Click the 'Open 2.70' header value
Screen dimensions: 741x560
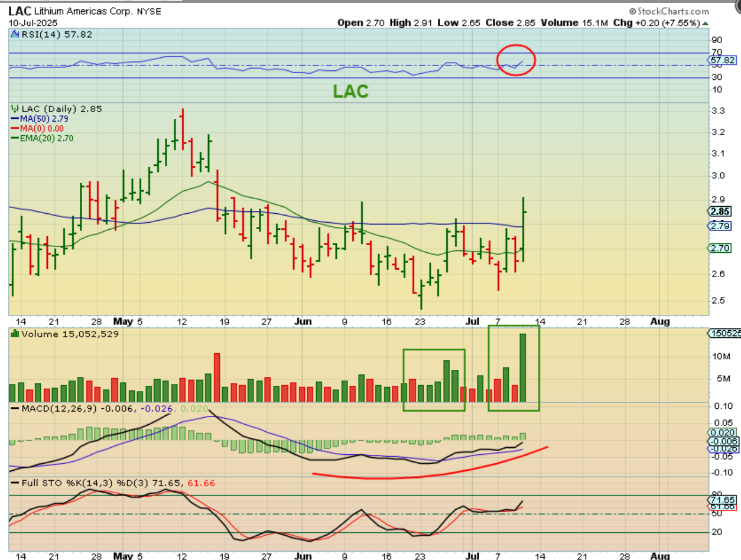click(360, 23)
